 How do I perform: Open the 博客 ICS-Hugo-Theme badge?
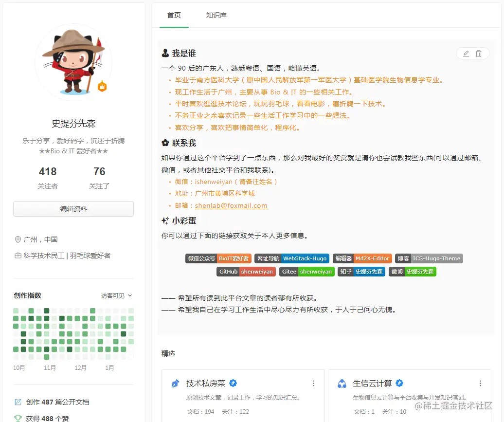click(x=429, y=258)
